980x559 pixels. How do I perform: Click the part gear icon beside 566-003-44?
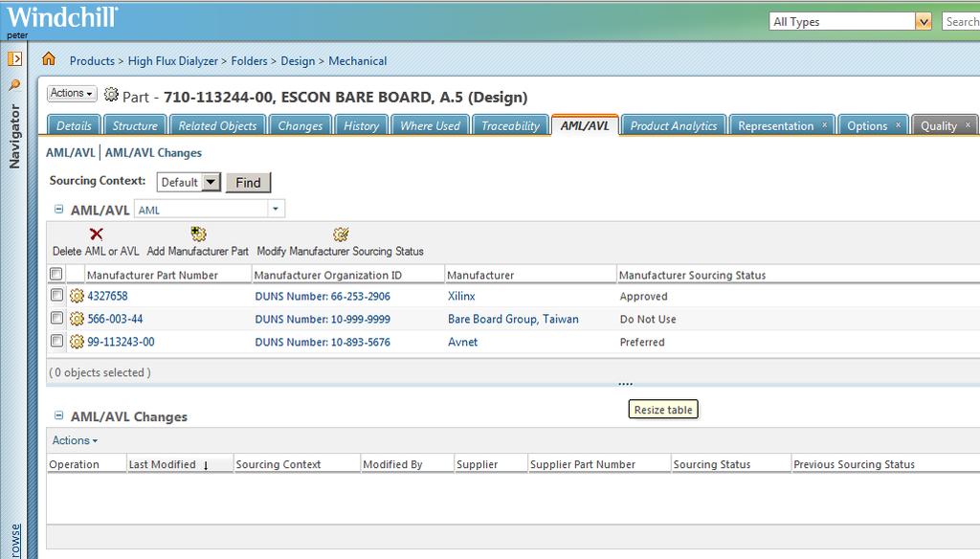(x=77, y=319)
